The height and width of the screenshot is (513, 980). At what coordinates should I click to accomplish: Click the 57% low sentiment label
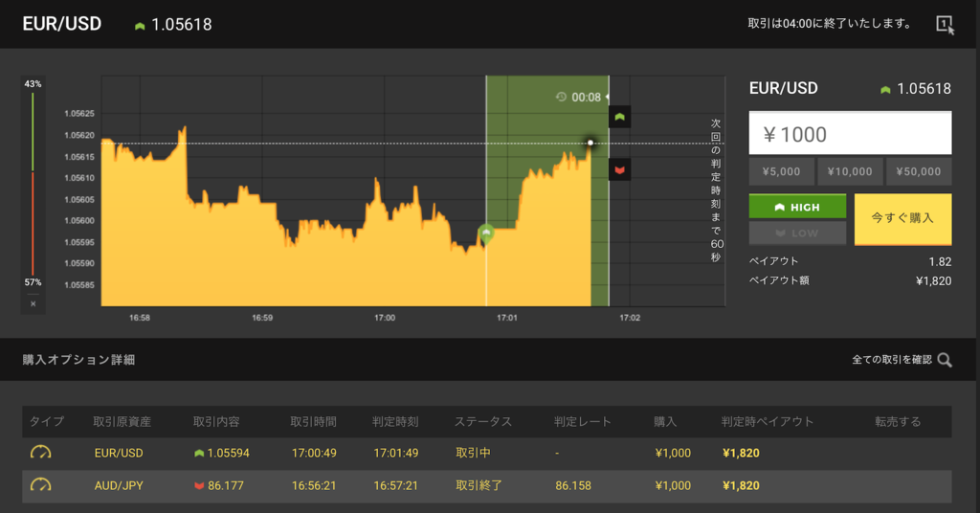33,282
